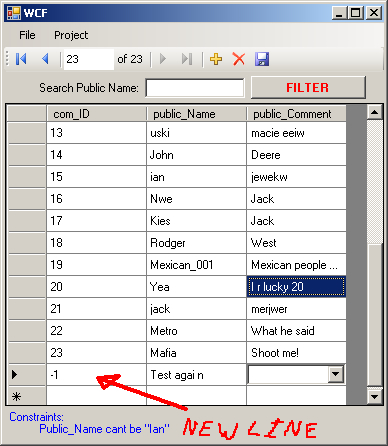Select the 'John' name cell

click(x=196, y=155)
